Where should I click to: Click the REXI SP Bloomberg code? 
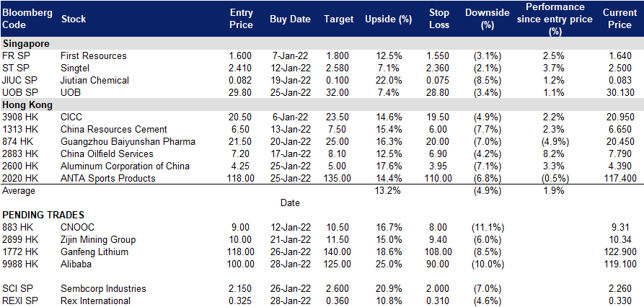click(x=19, y=301)
